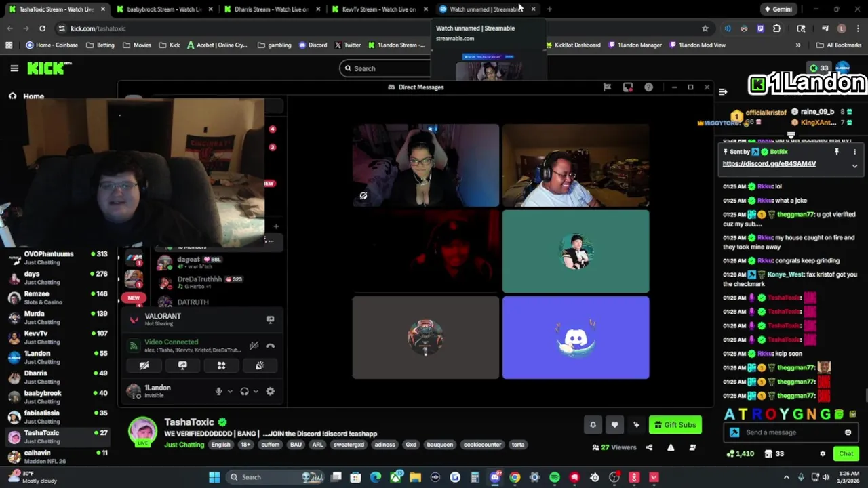Open the Kick hamburger sidebar menu

point(14,68)
